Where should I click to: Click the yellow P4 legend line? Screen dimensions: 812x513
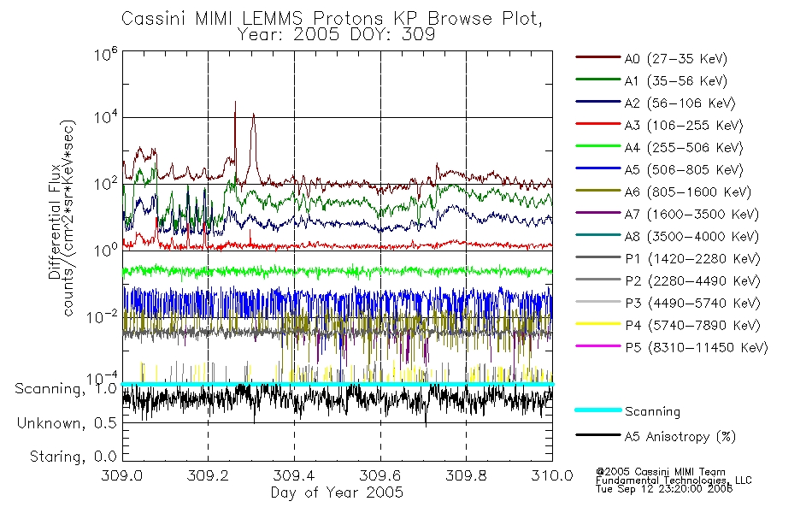[598, 324]
